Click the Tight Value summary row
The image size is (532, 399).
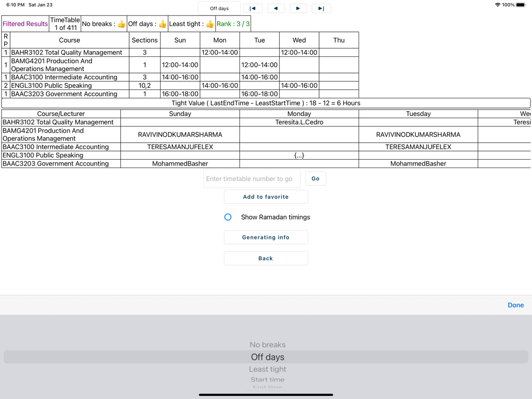pyautogui.click(x=265, y=103)
